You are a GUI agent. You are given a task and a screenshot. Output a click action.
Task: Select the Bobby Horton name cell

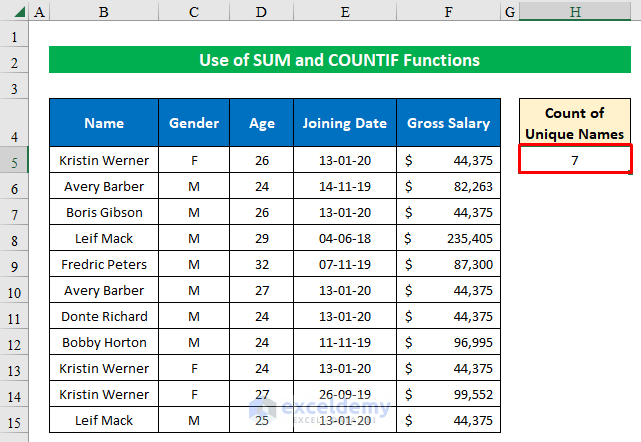point(104,342)
